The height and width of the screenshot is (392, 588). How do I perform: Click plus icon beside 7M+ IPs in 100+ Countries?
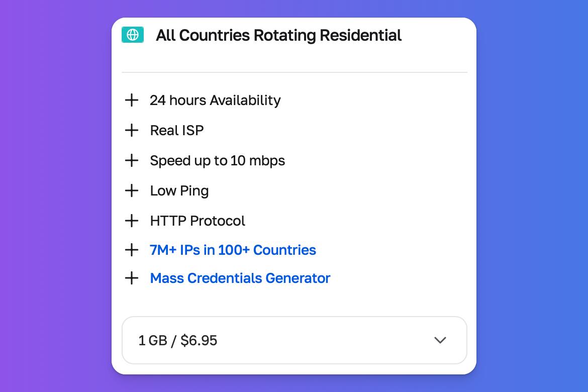click(132, 250)
